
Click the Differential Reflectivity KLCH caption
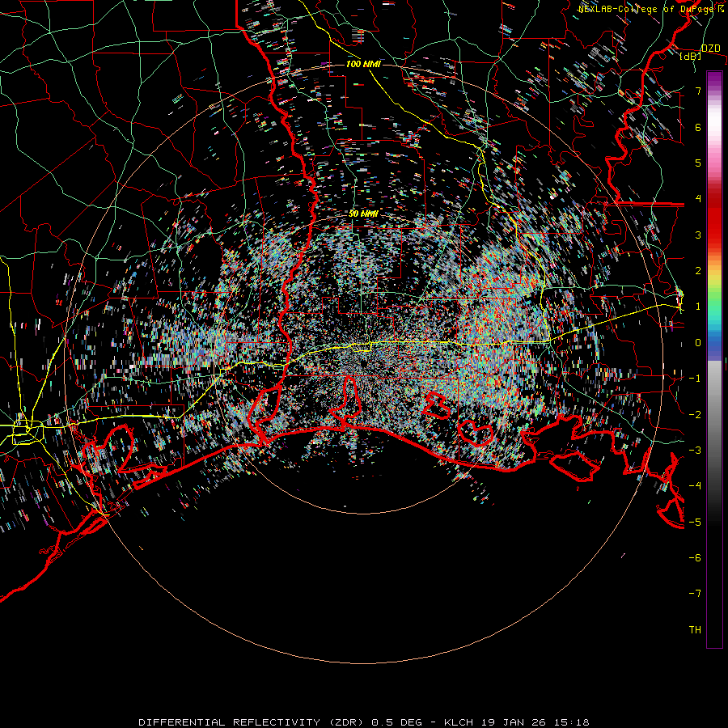pos(364,722)
